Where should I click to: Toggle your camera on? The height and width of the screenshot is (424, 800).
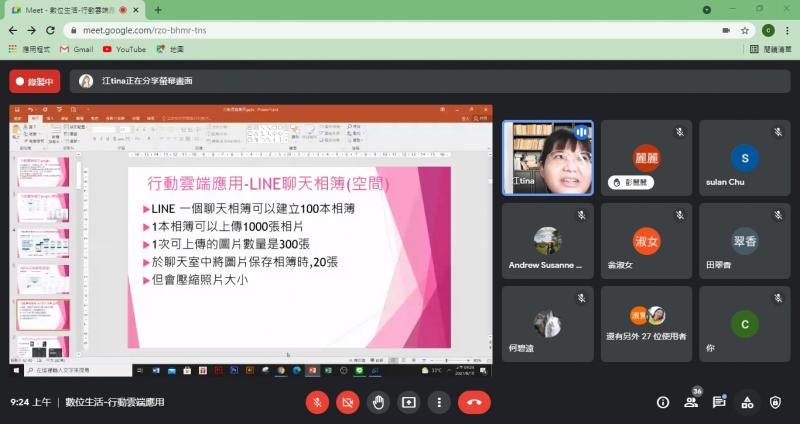pyautogui.click(x=348, y=403)
